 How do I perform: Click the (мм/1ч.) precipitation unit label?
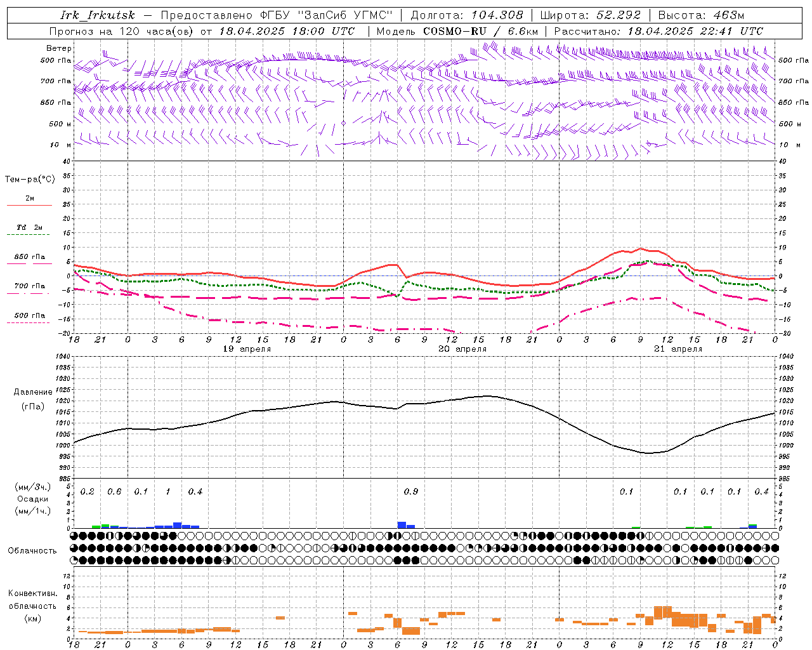(x=32, y=511)
